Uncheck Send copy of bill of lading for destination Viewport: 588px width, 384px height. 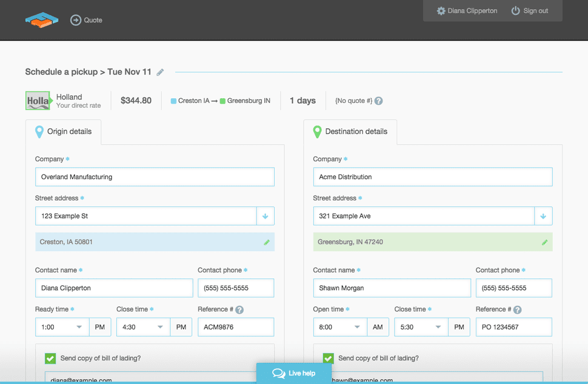pos(329,358)
